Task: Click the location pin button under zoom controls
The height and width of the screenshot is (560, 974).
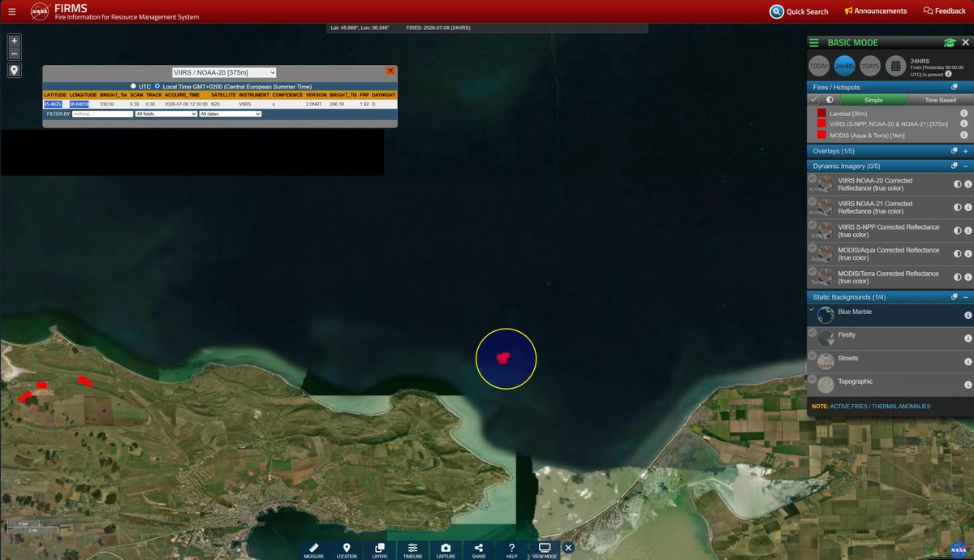Action: [x=14, y=71]
